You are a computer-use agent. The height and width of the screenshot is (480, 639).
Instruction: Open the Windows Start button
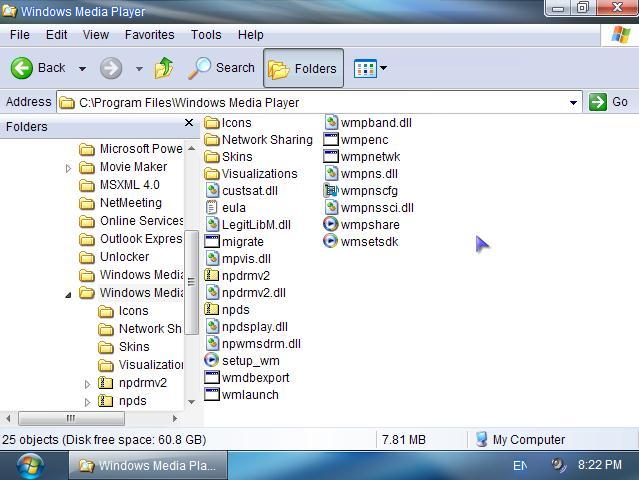pos(30,465)
